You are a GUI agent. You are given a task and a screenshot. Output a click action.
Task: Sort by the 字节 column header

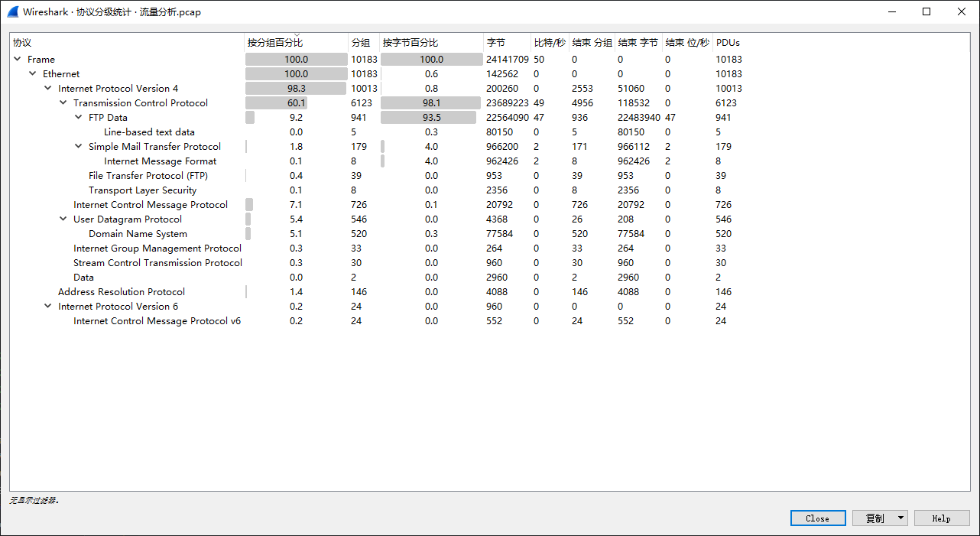click(x=508, y=43)
